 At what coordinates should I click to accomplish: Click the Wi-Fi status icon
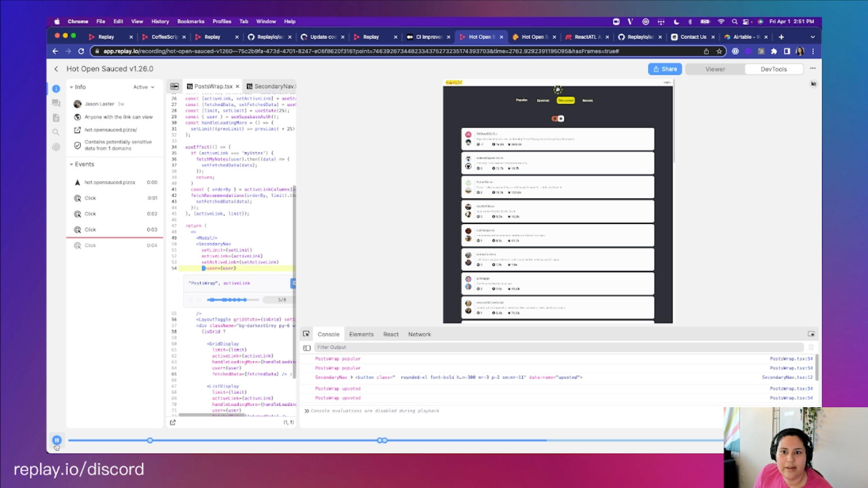pyautogui.click(x=721, y=21)
